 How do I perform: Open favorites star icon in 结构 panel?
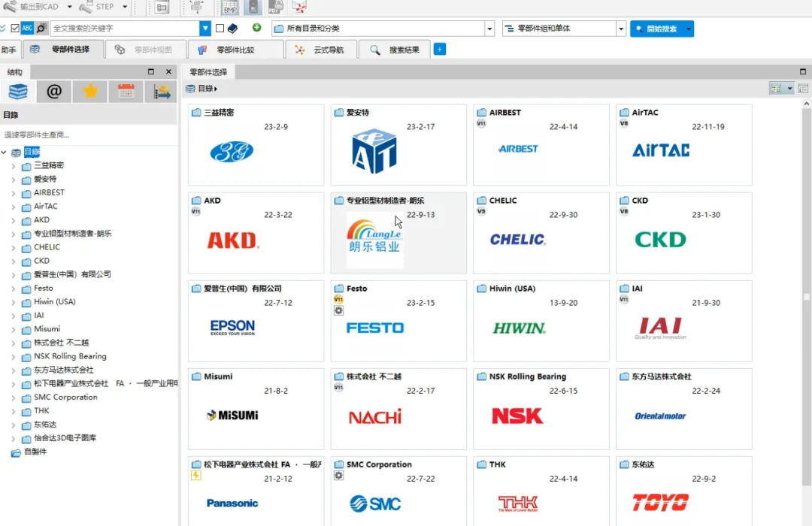(x=90, y=92)
